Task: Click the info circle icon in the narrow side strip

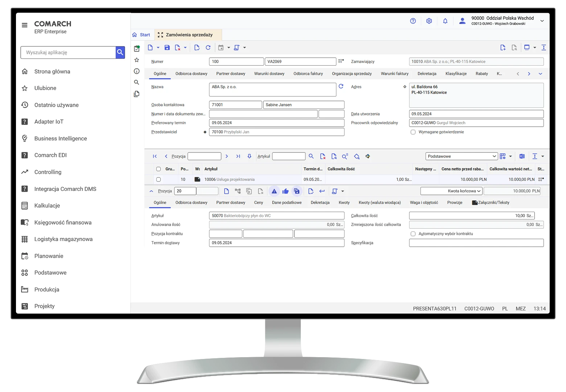Action: (137, 71)
